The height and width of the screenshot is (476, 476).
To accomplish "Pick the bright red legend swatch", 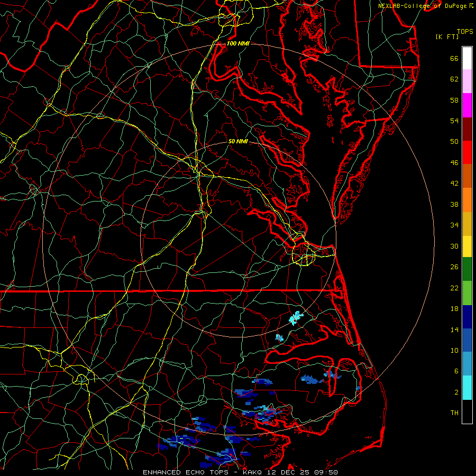I will pyautogui.click(x=467, y=152).
